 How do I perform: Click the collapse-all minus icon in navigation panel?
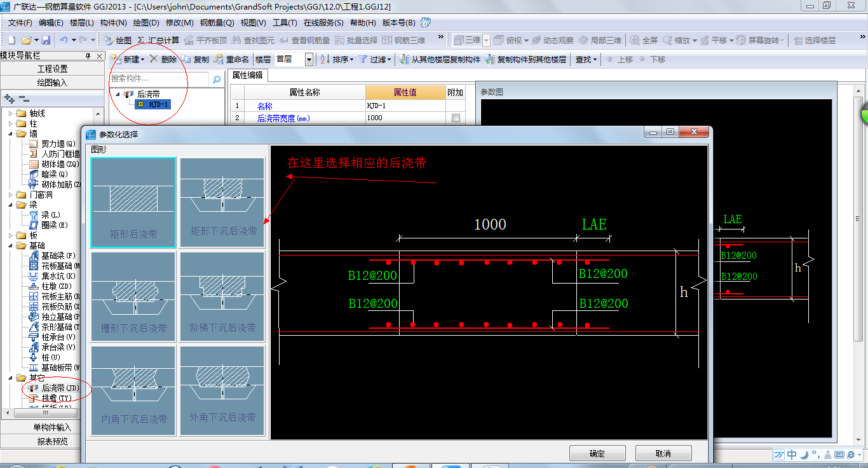[x=24, y=99]
